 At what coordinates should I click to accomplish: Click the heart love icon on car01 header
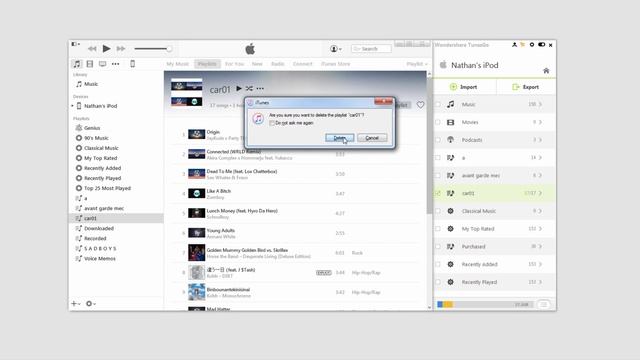point(420,105)
